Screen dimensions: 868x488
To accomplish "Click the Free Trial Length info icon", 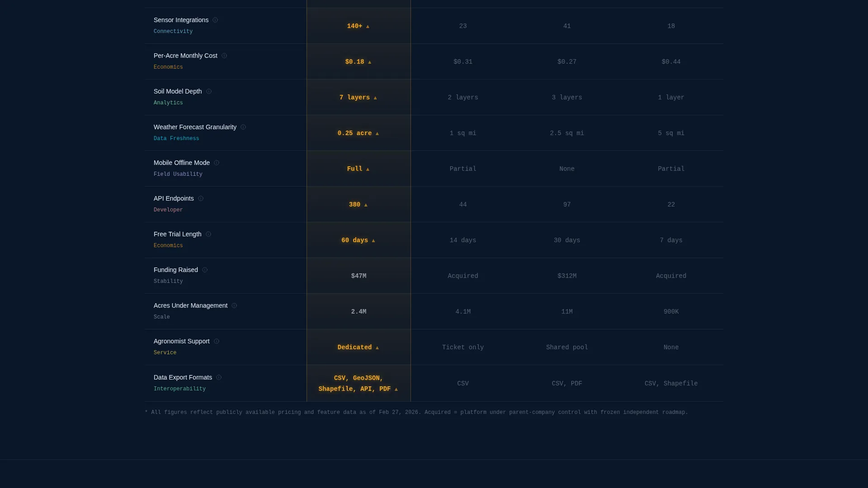I will (x=208, y=234).
